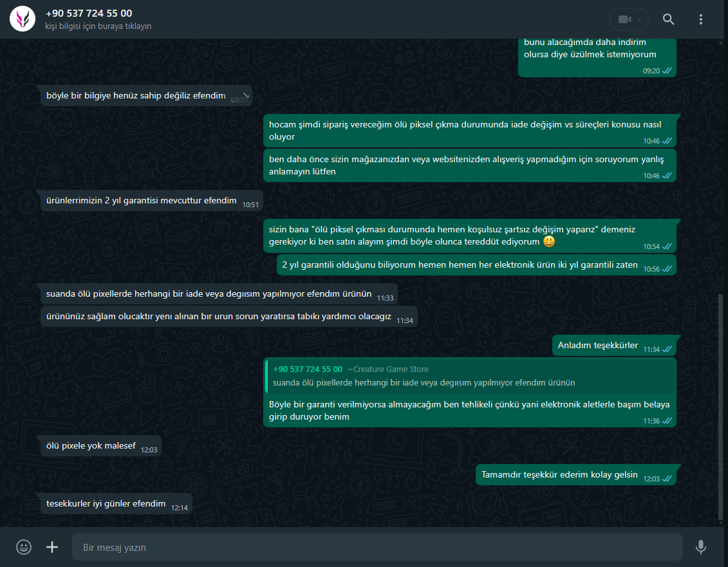Focus the 'Bir mesaj yazın' input field
Viewport: 728px width, 567px height.
(x=377, y=547)
